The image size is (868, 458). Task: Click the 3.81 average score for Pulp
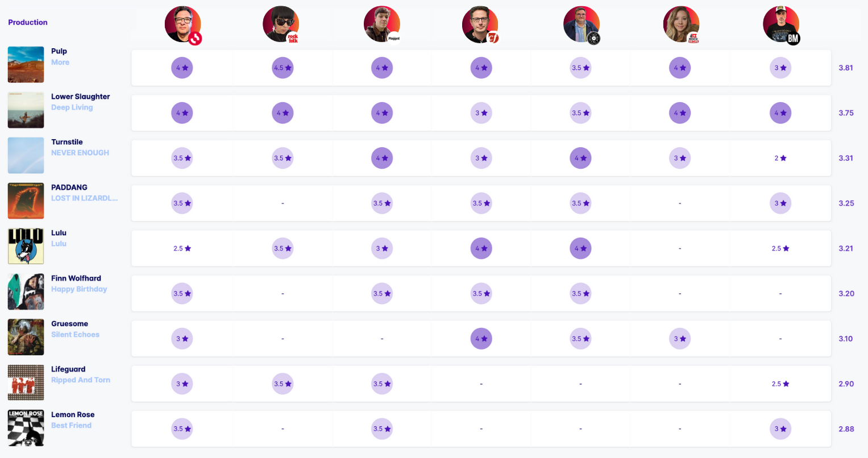click(846, 68)
